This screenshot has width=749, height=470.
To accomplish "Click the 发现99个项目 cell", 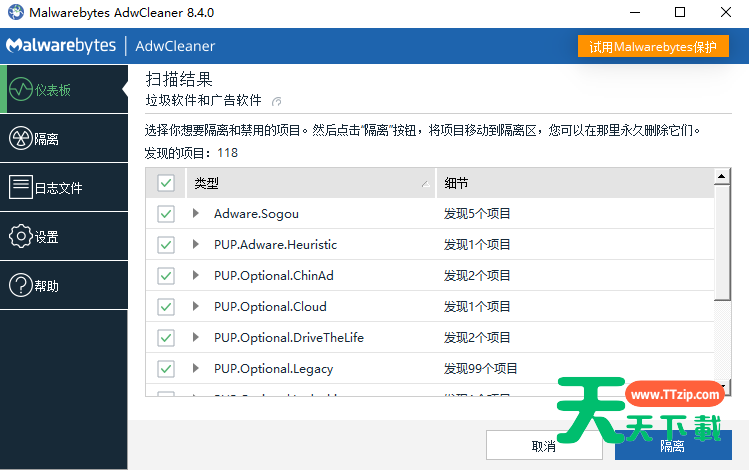I will tap(481, 369).
